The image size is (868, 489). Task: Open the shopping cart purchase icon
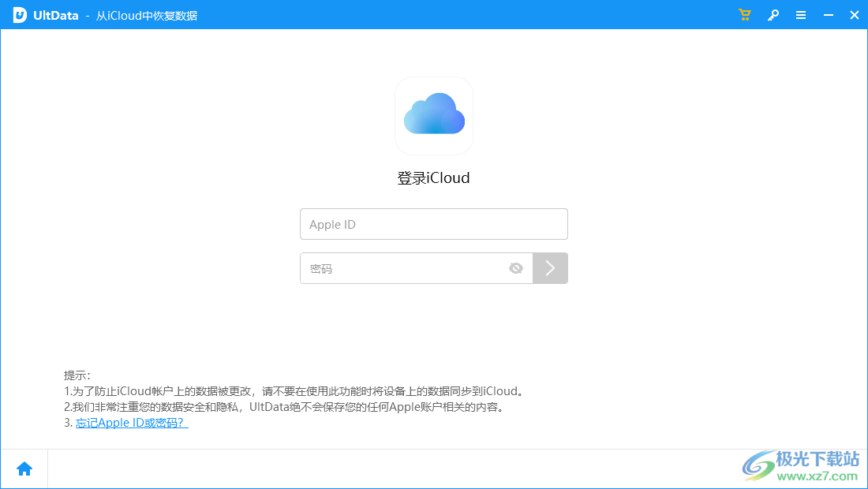point(745,15)
